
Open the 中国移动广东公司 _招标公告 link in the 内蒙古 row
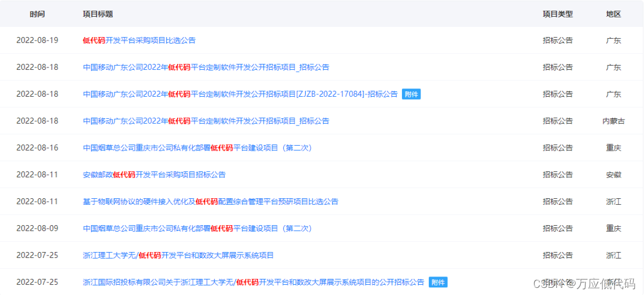click(206, 121)
